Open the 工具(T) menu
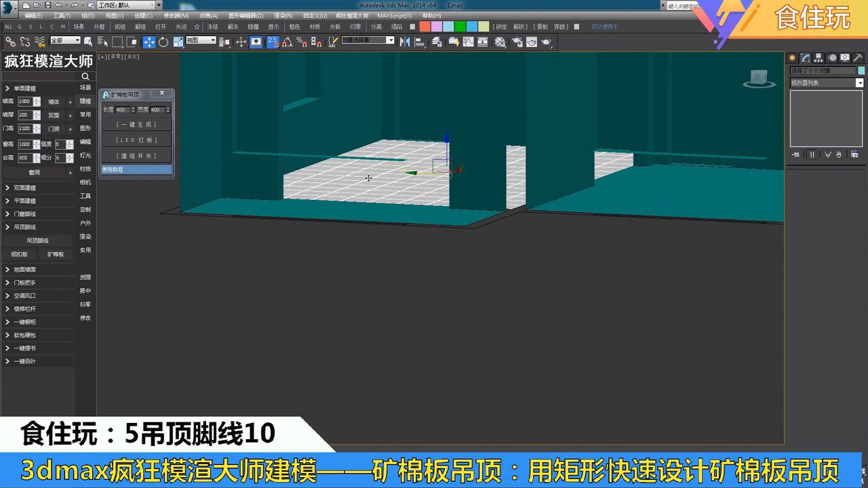Viewport: 868px width, 488px height. point(62,16)
